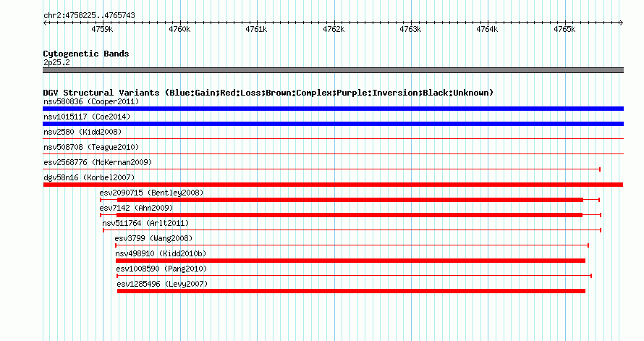Image resolution: width=644 pixels, height=341 pixels.
Task: Select the red nsv498910 loss bar
Action: click(350, 261)
